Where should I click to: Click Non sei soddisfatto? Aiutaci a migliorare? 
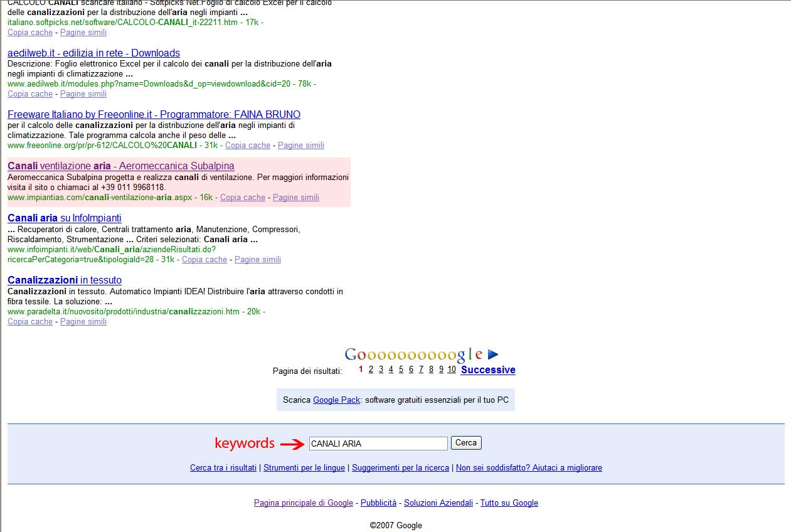coord(529,468)
